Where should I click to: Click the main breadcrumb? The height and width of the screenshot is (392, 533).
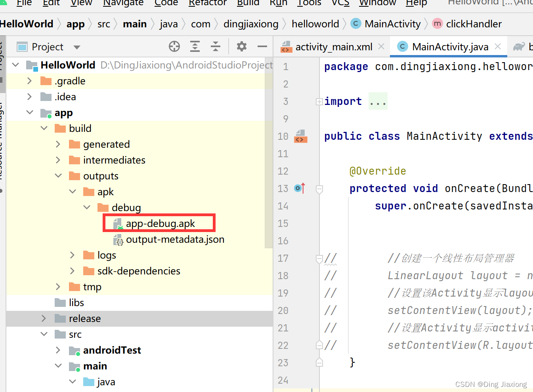pos(135,24)
